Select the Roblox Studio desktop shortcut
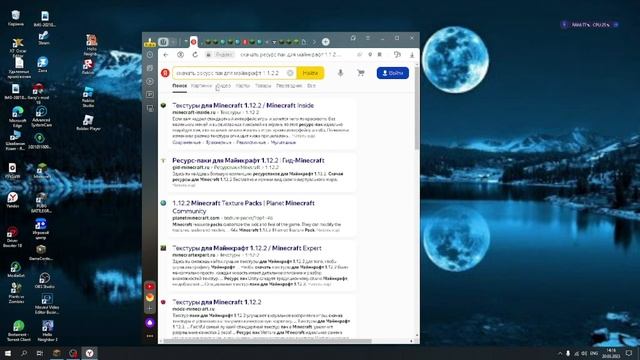This screenshot has height=360, width=640. coord(88,97)
